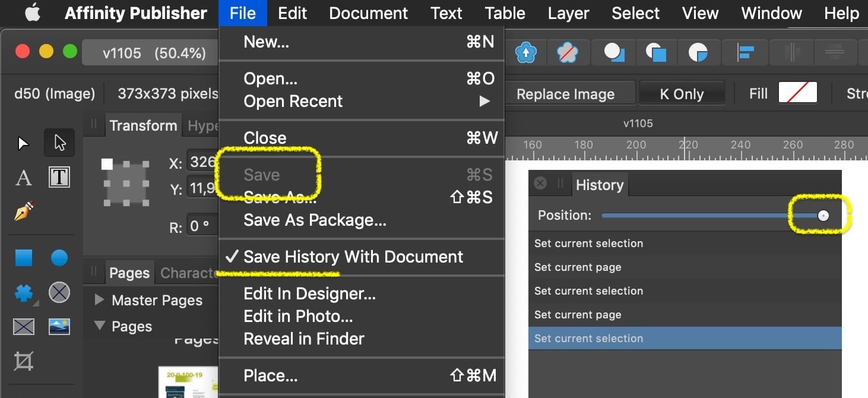
Task: Select the page thumbnail in Pages panel
Action: [189, 383]
